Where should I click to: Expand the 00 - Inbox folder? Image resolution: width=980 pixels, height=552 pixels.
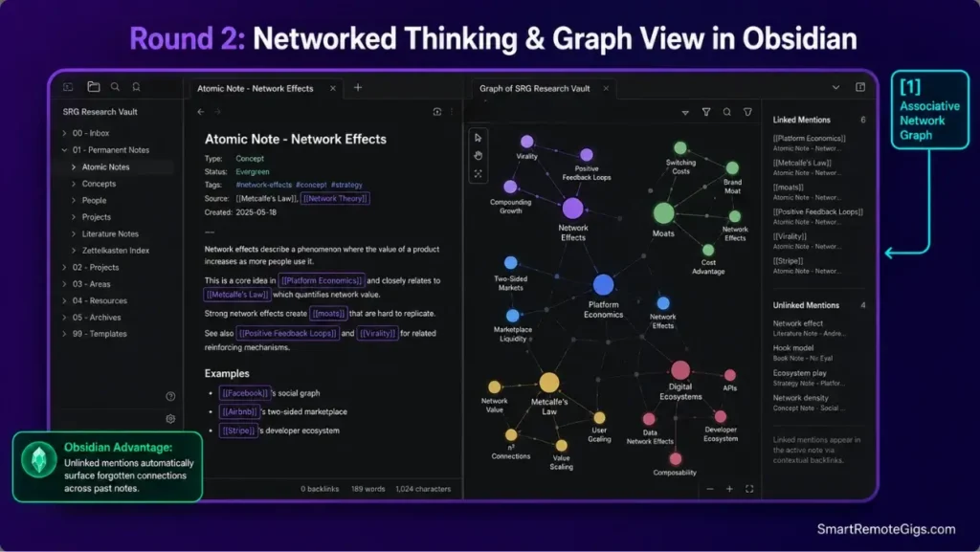point(64,133)
